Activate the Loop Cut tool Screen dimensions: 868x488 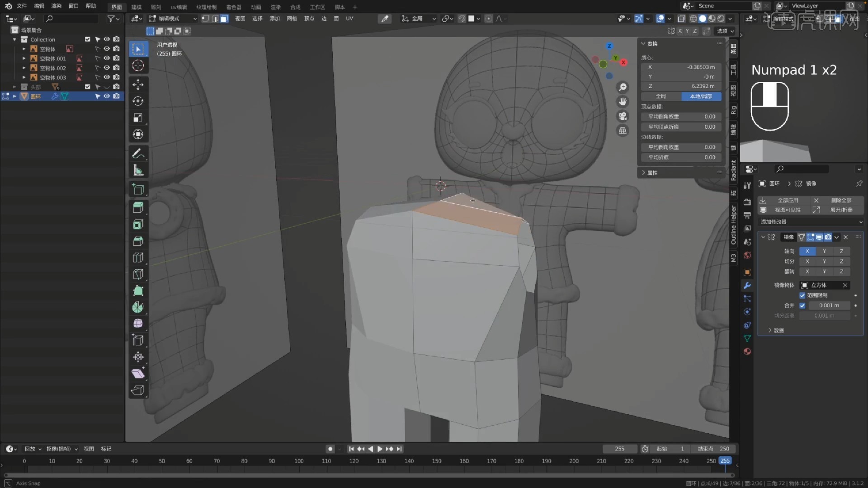(138, 258)
